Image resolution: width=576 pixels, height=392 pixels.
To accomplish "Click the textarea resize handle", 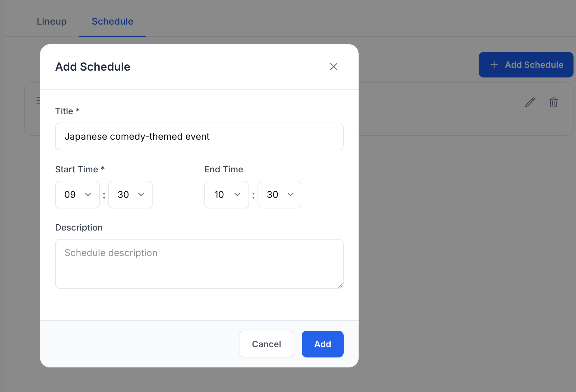I will point(341,285).
